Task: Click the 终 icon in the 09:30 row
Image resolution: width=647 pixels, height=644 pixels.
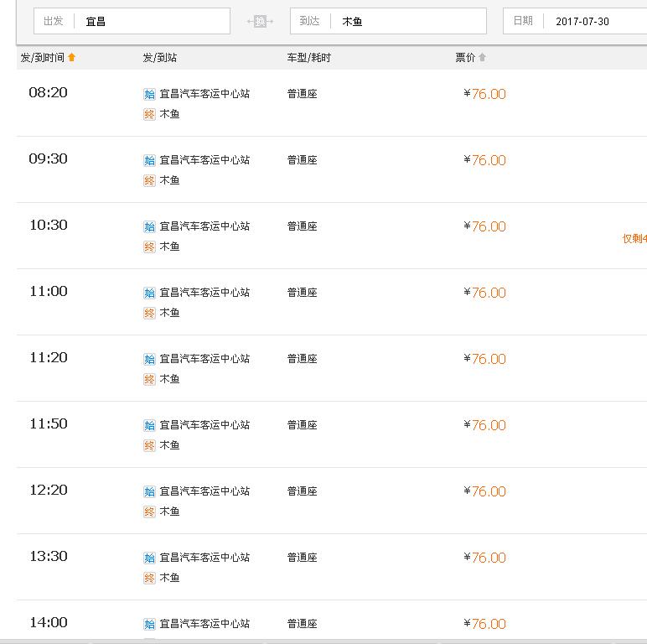Action: [x=149, y=180]
